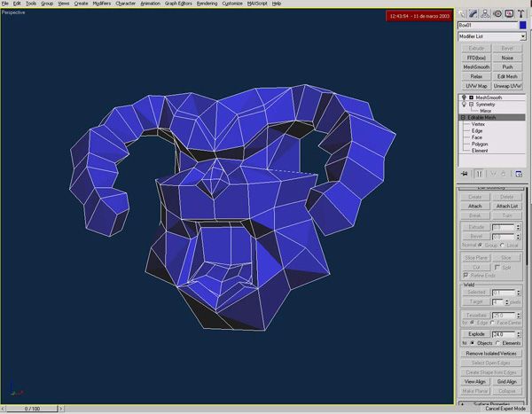Apply the Relax modifier button

point(476,77)
